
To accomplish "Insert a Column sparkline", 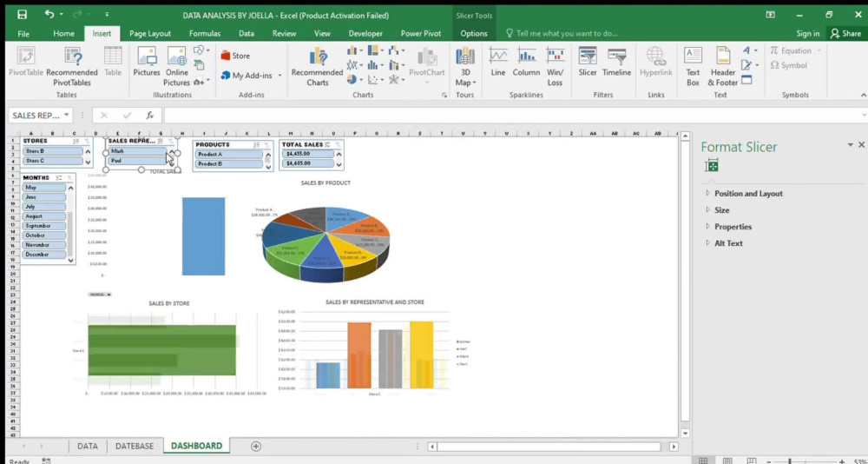I will [526, 62].
